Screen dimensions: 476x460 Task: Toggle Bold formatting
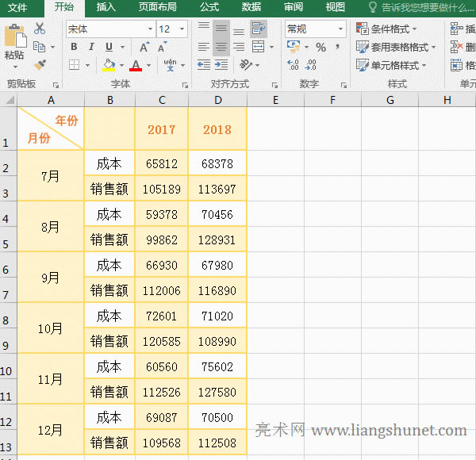point(74,47)
